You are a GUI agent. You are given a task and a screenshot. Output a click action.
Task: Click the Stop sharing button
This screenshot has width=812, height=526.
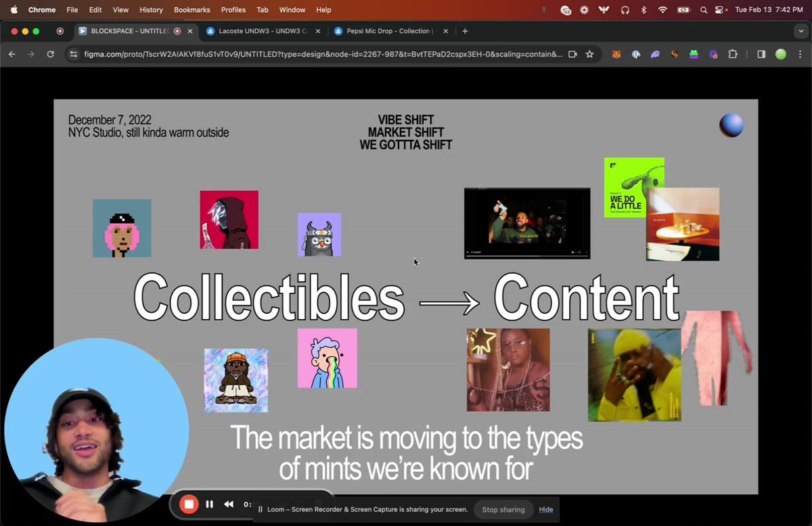tap(503, 510)
